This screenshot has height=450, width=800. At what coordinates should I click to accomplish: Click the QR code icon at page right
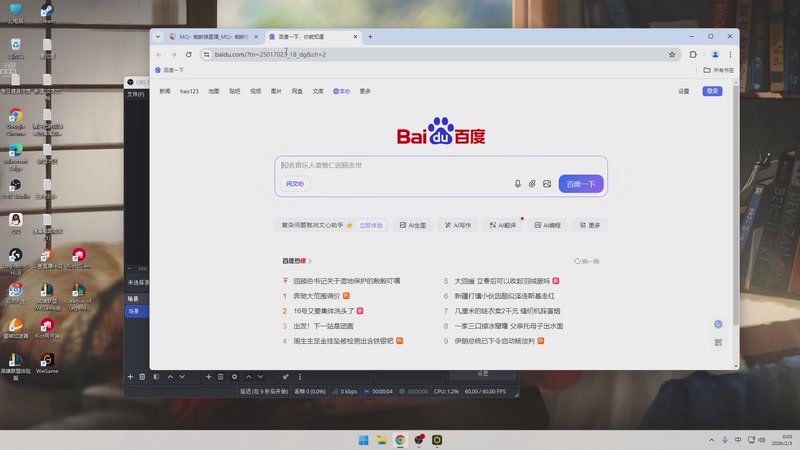(x=718, y=342)
